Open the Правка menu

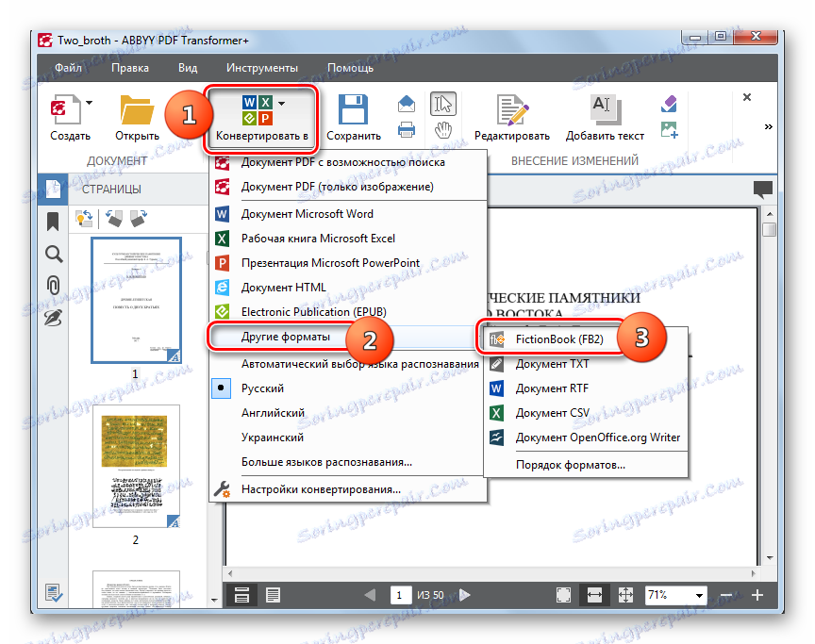(130, 68)
